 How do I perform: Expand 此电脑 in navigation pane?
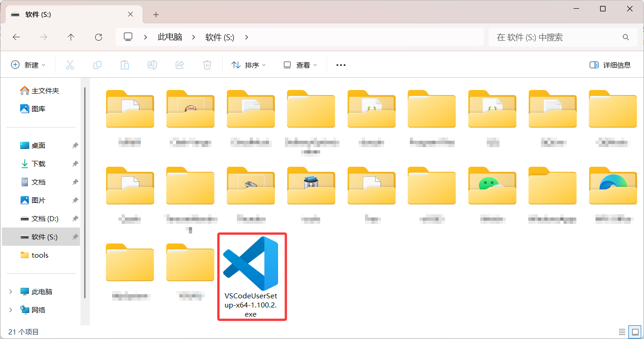[x=11, y=291]
